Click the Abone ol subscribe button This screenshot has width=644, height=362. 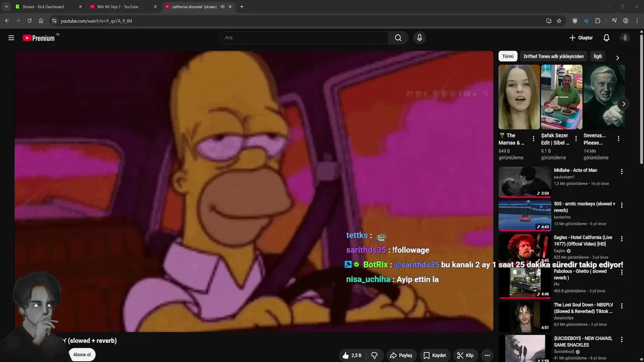pyautogui.click(x=82, y=354)
